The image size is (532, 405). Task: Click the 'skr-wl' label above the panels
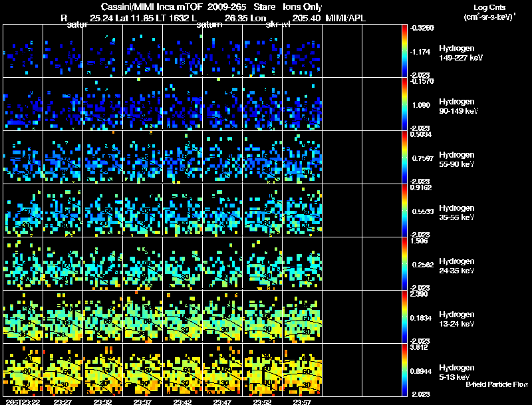click(278, 25)
